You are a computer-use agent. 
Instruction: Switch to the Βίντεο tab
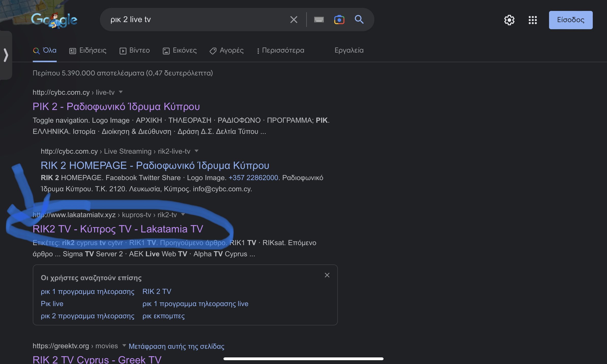[135, 50]
